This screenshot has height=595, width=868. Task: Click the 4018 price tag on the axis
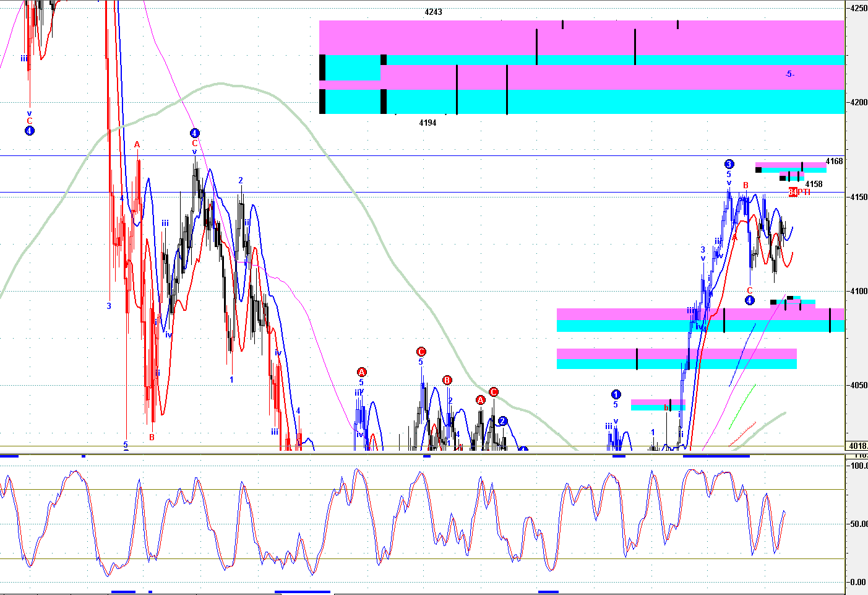(x=857, y=446)
